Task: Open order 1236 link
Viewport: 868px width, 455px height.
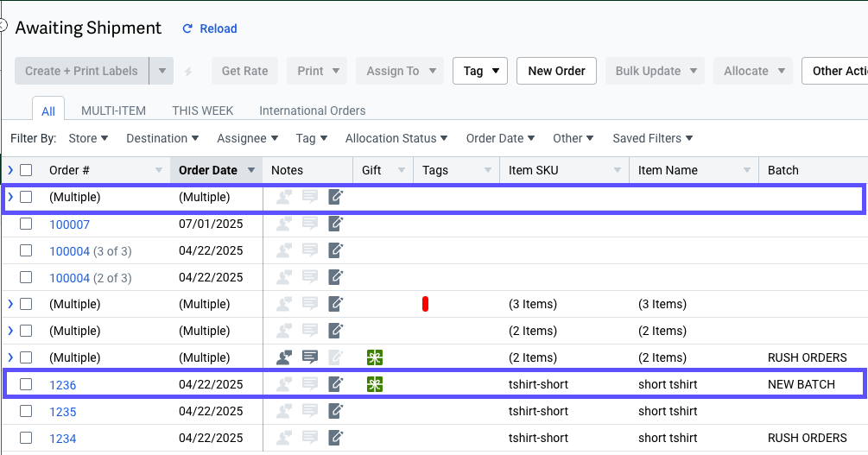Action: pos(62,385)
